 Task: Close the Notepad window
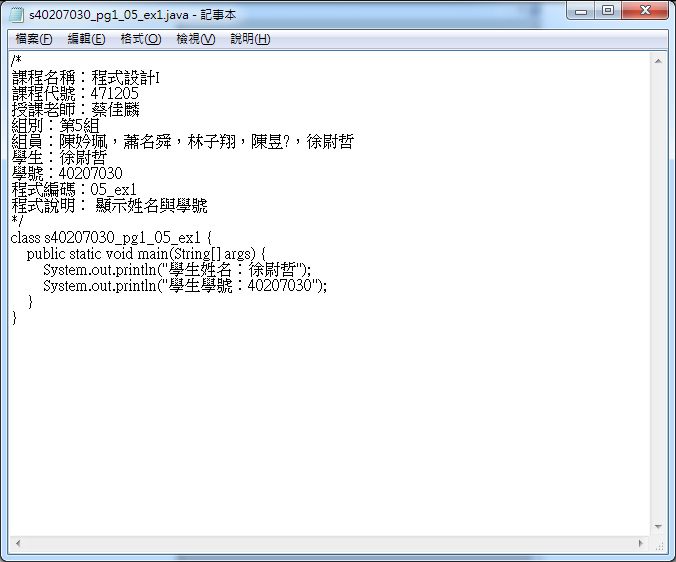pyautogui.click(x=645, y=11)
